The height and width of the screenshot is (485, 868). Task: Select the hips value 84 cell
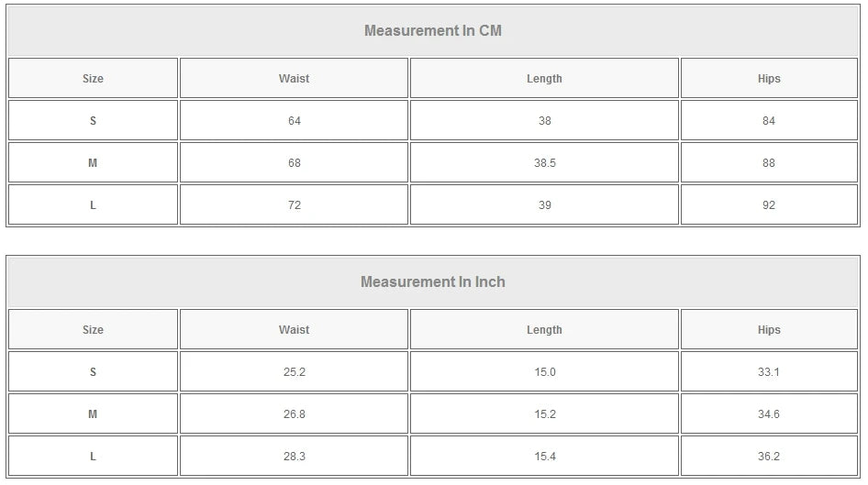769,121
